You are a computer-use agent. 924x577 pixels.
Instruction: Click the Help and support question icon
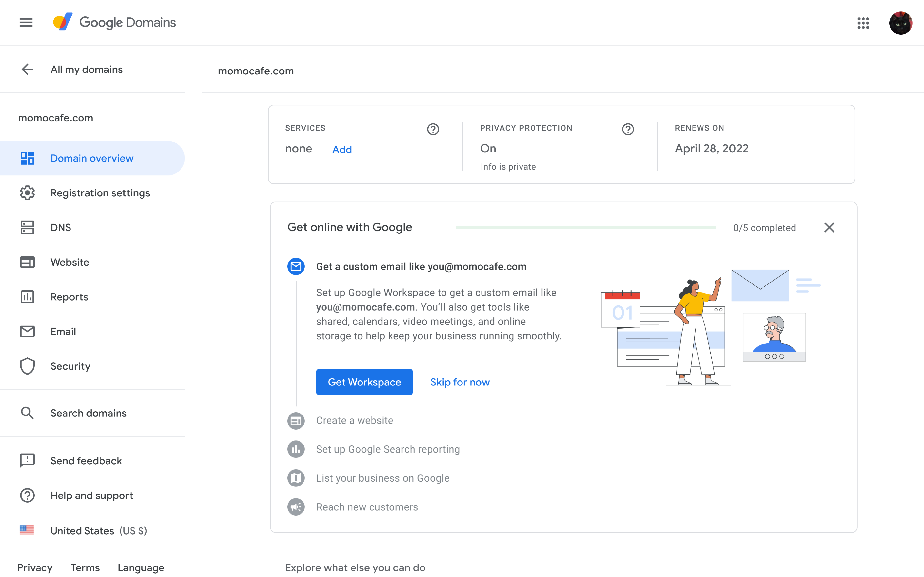pos(28,495)
